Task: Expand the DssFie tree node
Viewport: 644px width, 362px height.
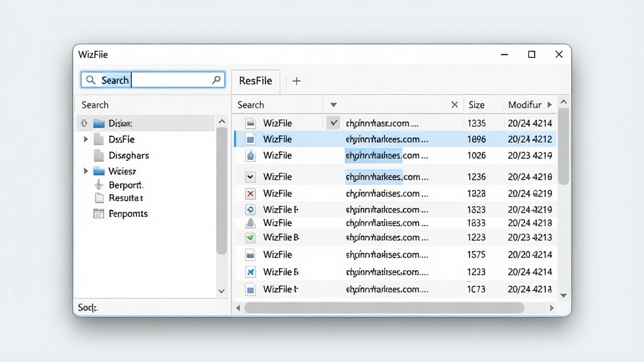Action: (86, 139)
